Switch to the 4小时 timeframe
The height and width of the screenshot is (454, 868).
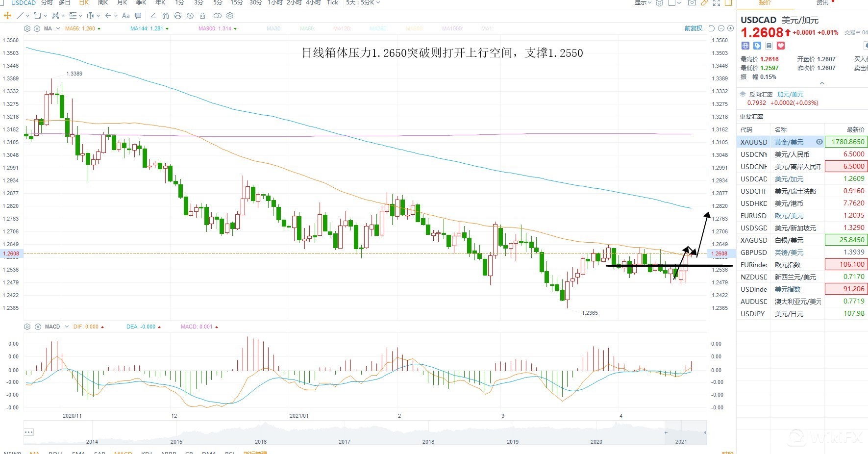coord(313,2)
